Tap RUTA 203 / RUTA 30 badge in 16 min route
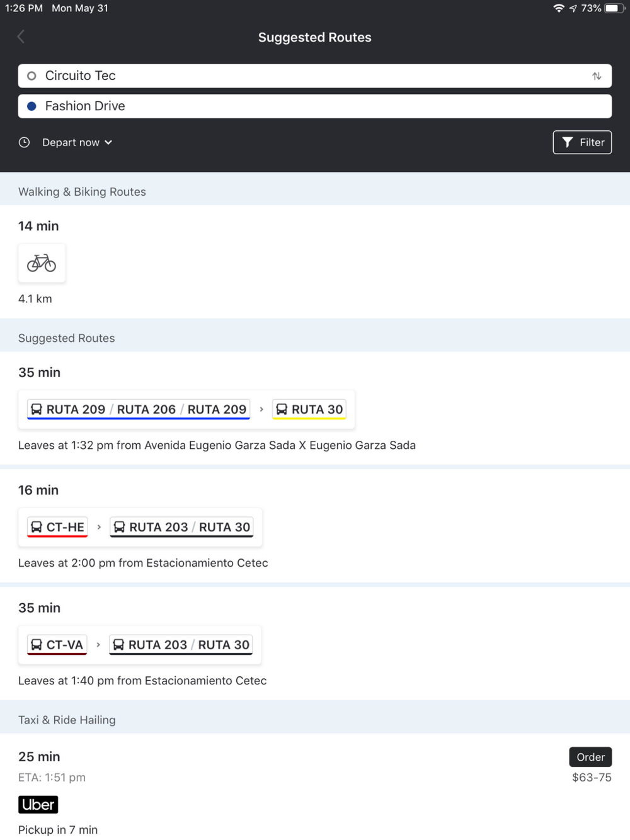 (x=181, y=527)
